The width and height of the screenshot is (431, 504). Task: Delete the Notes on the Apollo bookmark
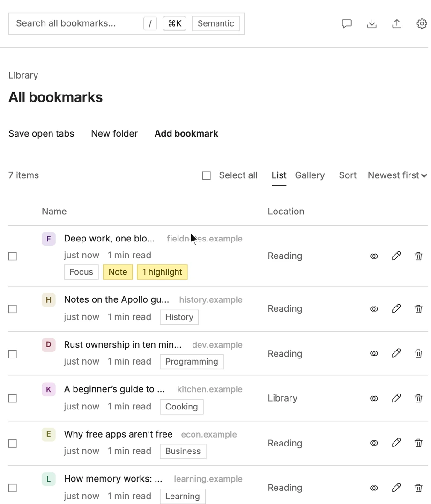click(418, 309)
